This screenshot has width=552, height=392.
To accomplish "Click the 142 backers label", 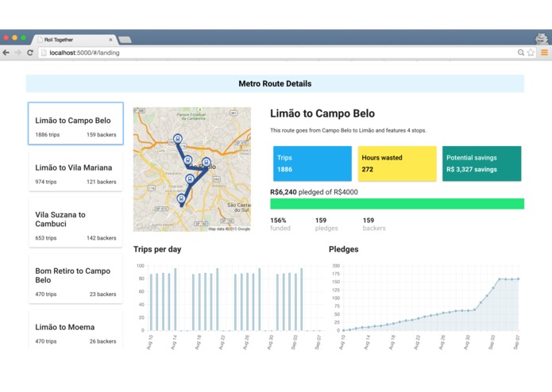I will pyautogui.click(x=102, y=238).
